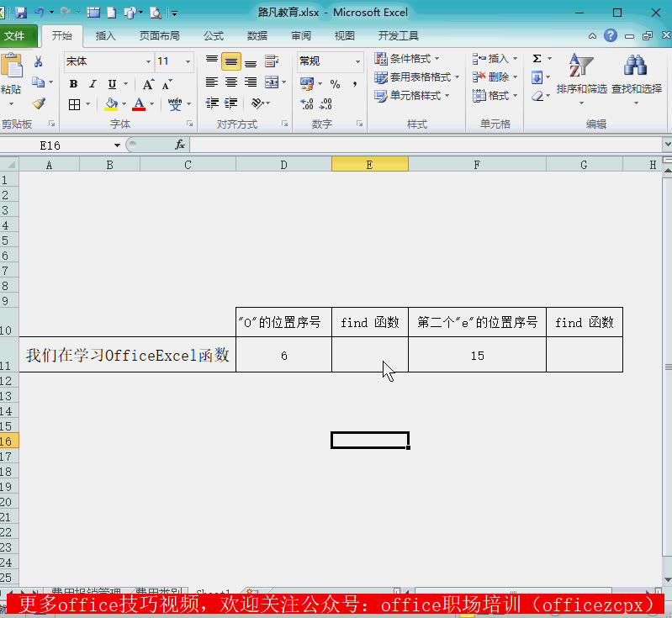
Task: Toggle Bold formatting
Action: coord(73,84)
